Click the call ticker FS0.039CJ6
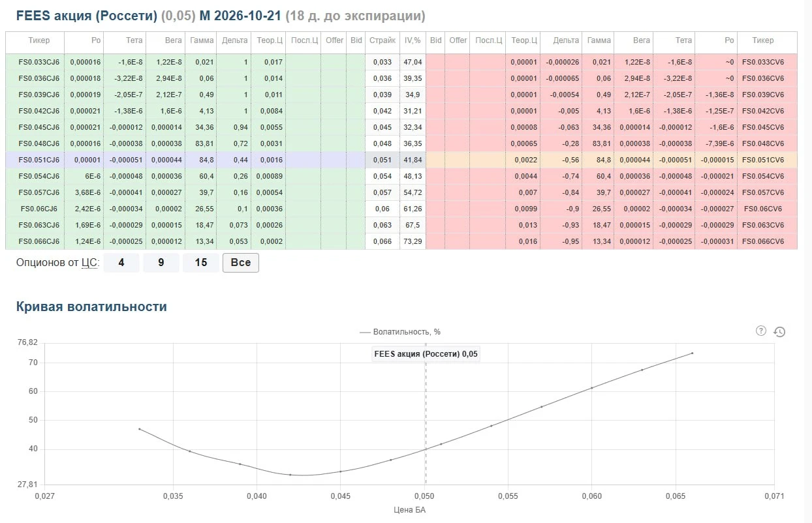812x523 pixels. (x=39, y=95)
